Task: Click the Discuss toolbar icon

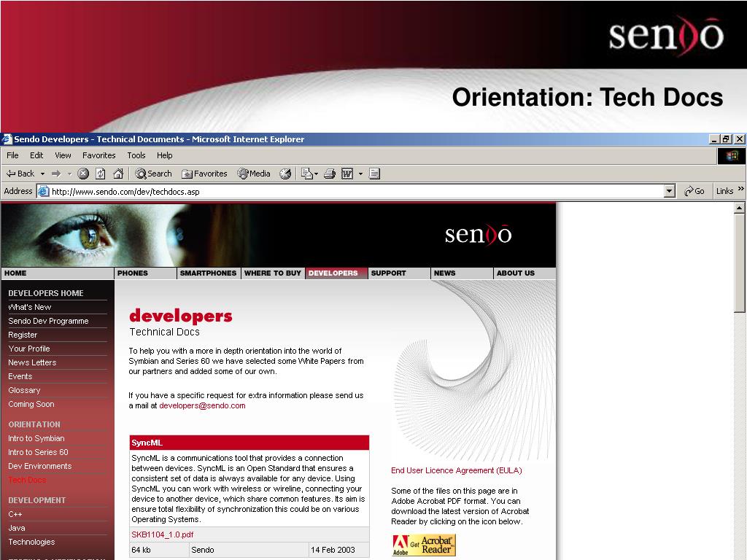Action: click(374, 174)
